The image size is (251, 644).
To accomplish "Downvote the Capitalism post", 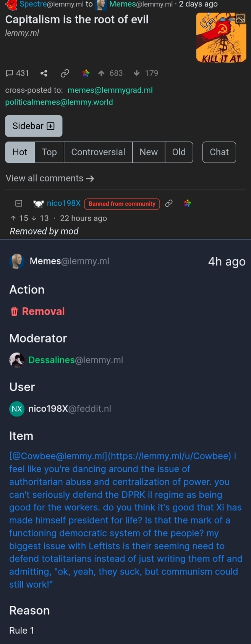I will [x=137, y=73].
